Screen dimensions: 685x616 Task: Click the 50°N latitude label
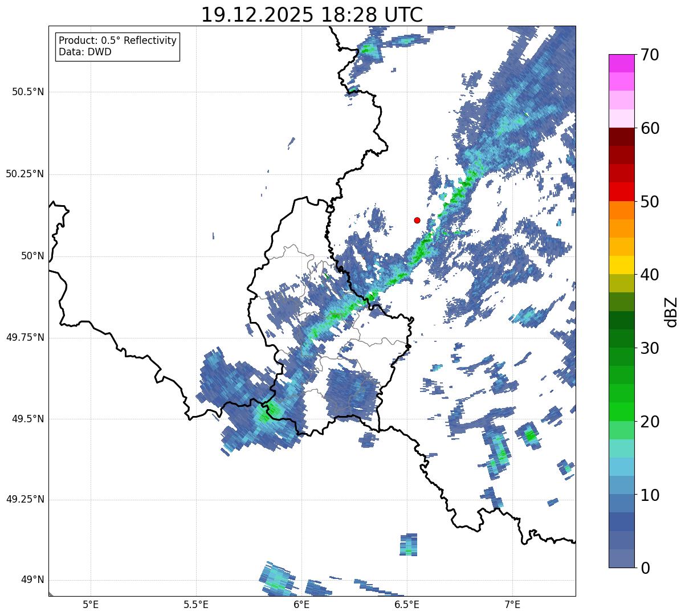[32, 256]
